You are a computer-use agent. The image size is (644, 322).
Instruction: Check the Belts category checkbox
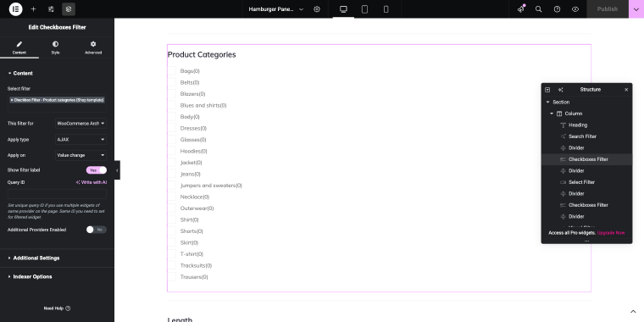(172, 82)
